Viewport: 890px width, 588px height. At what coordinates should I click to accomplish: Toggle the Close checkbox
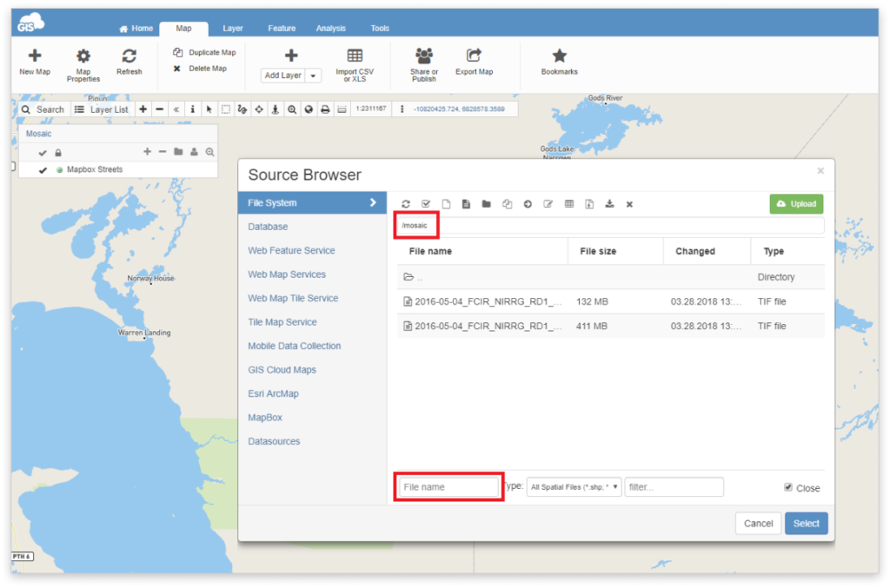pos(787,487)
